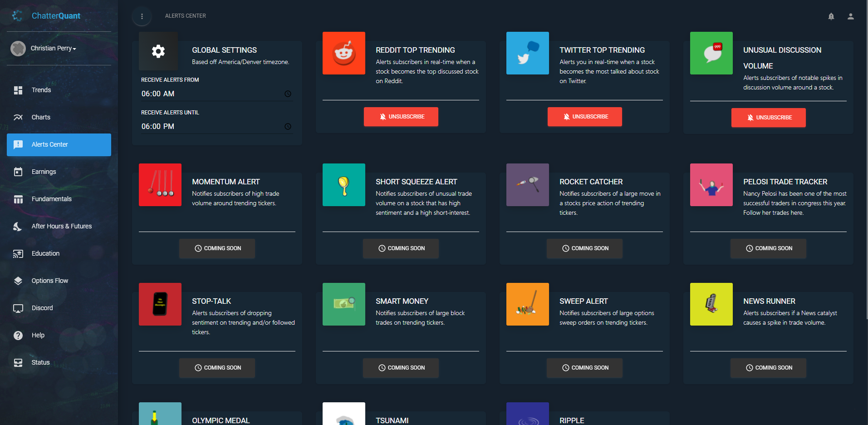The height and width of the screenshot is (425, 868).
Task: Open the clock picker for Receive Alerts From
Action: 288,94
